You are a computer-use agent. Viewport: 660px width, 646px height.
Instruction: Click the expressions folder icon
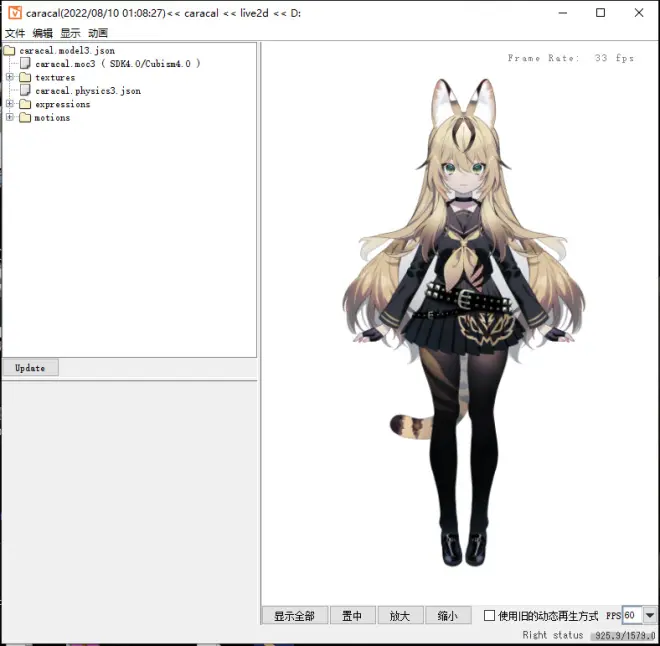click(25, 104)
